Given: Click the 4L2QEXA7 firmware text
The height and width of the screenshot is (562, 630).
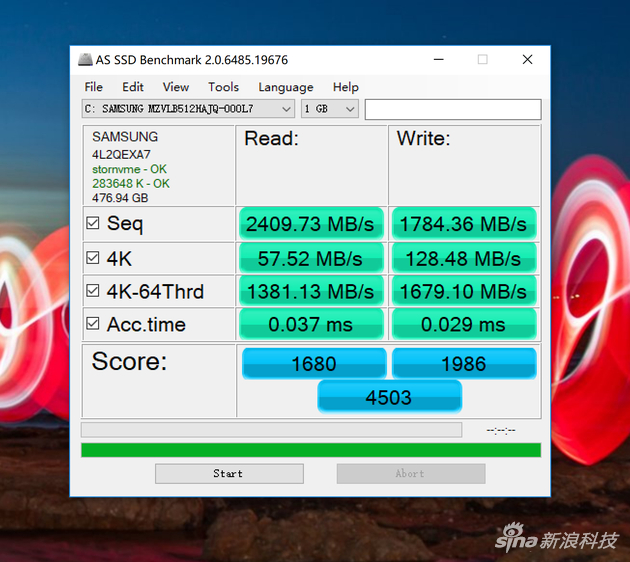Looking at the screenshot, I should coord(121,155).
